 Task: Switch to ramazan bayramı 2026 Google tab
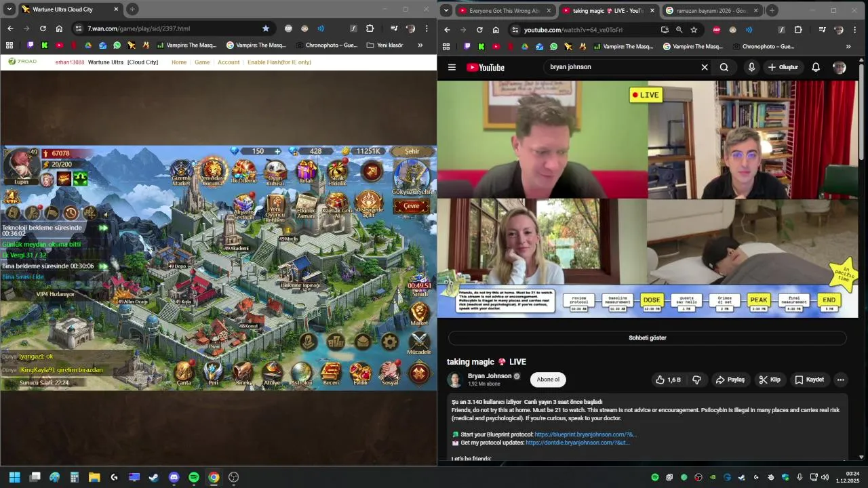[711, 10]
